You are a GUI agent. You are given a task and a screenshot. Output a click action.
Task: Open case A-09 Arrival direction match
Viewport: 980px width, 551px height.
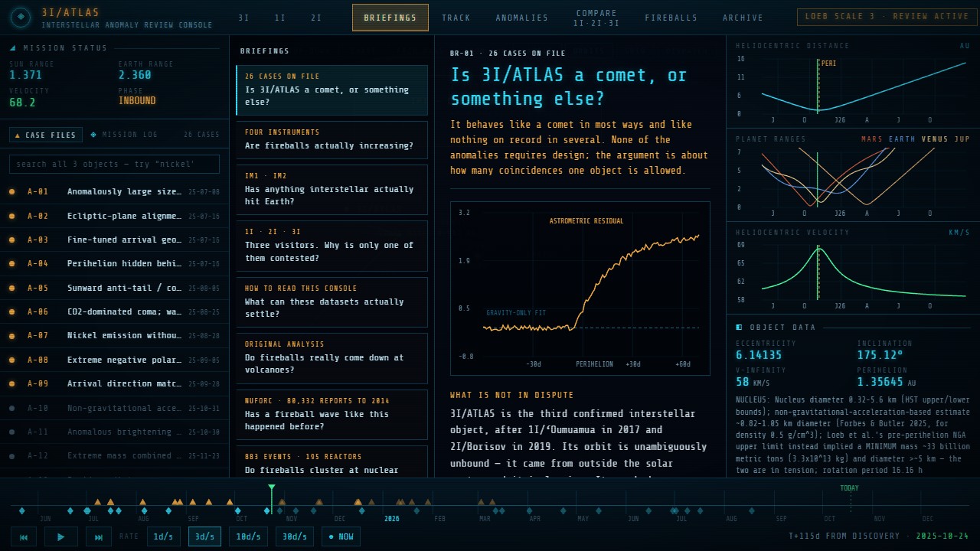tap(114, 383)
